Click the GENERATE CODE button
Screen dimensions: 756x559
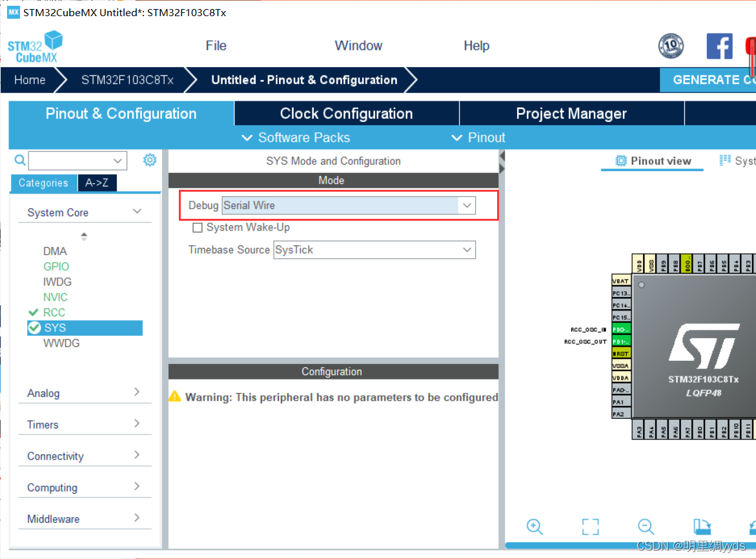[708, 80]
